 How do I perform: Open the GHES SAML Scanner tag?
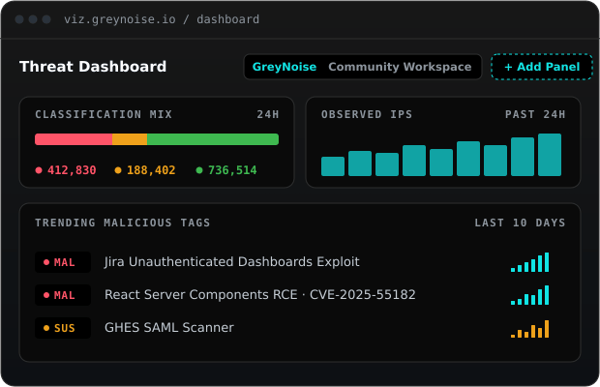coord(169,328)
